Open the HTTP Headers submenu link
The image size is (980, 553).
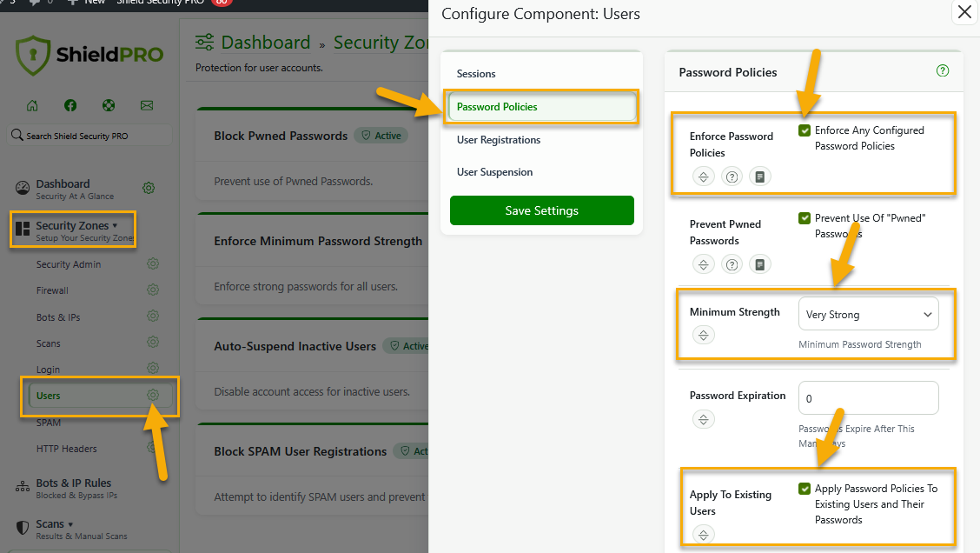pos(66,449)
